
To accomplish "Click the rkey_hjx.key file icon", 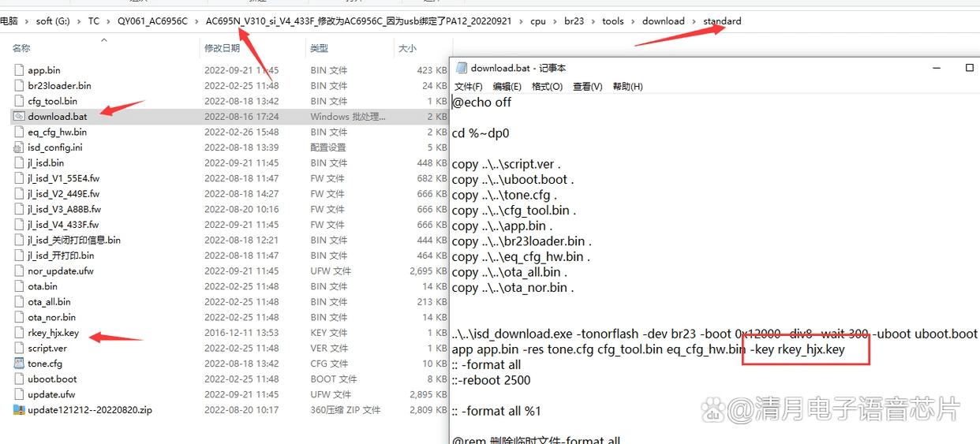I will (x=20, y=333).
